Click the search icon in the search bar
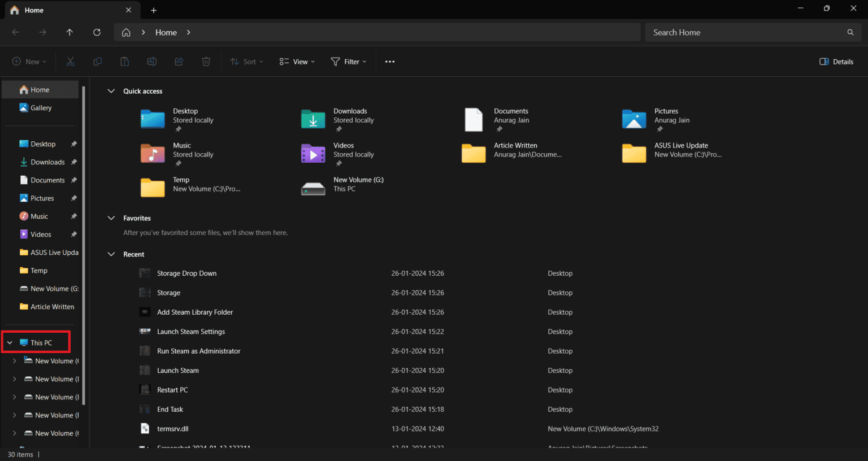 [850, 32]
